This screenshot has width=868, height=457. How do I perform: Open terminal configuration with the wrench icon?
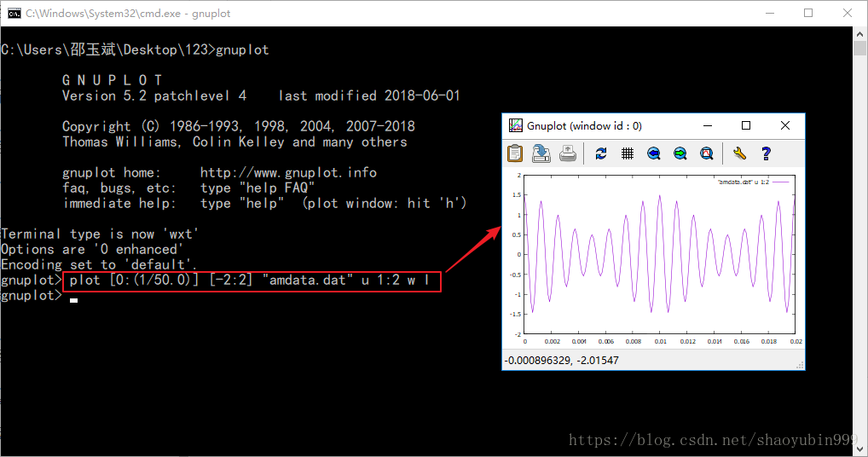click(x=739, y=153)
